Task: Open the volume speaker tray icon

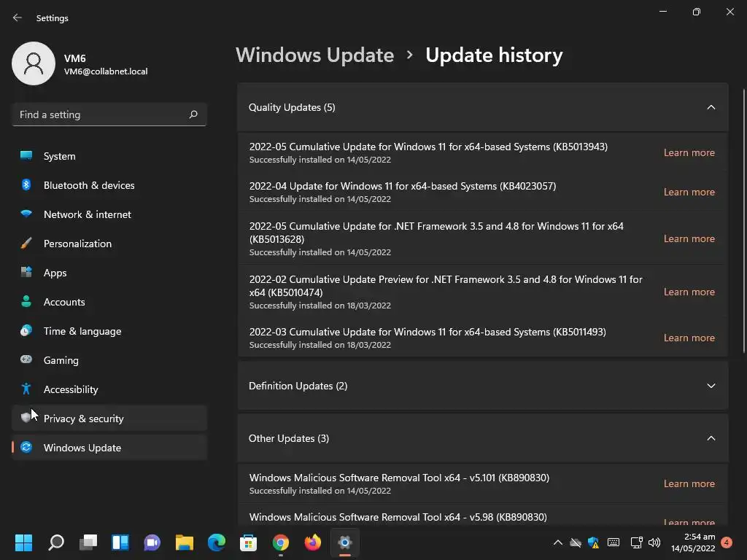Action: tap(654, 542)
